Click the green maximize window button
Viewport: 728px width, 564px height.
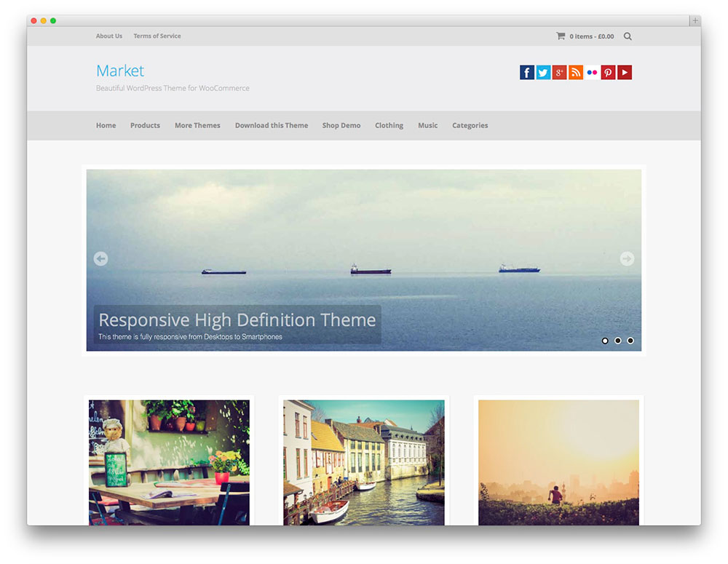pos(53,20)
